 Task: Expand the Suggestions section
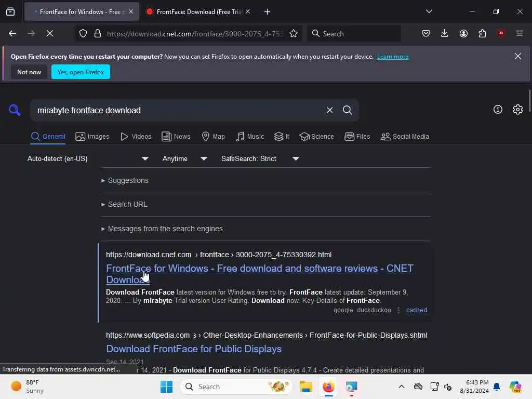pos(125,180)
